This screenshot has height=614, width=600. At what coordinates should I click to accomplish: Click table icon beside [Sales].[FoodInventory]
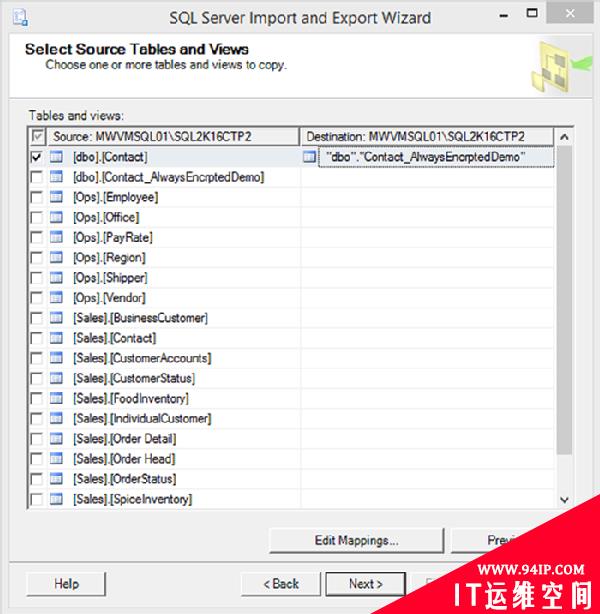click(x=56, y=398)
